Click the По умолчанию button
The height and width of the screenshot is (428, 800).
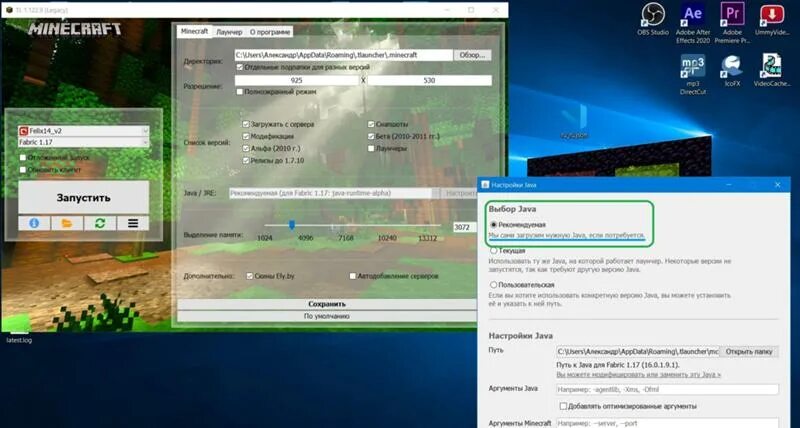327,316
